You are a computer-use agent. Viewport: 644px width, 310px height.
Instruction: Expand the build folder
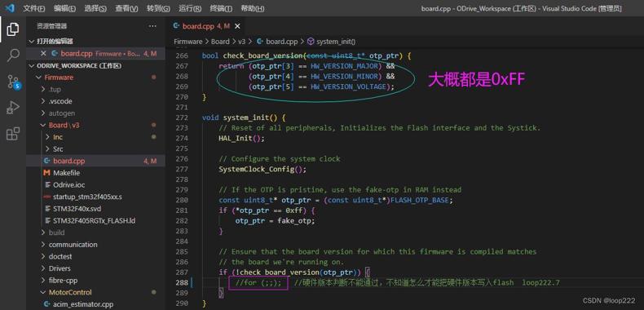click(95, 232)
